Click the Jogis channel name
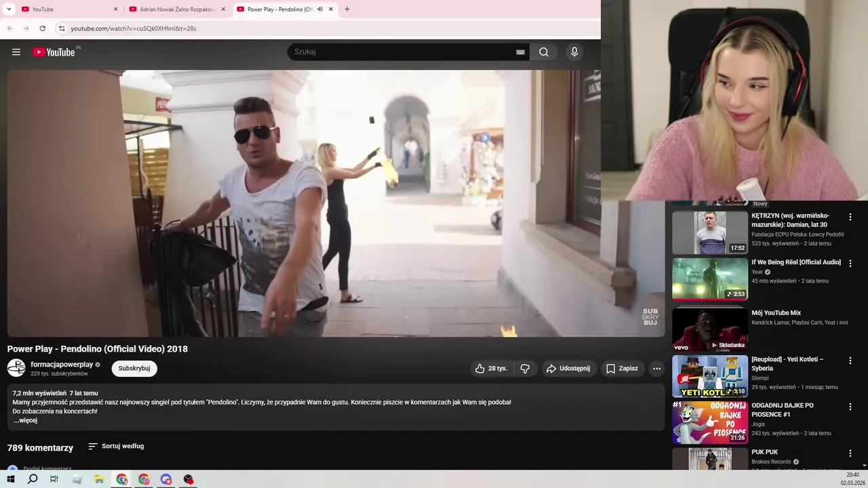 [758, 424]
